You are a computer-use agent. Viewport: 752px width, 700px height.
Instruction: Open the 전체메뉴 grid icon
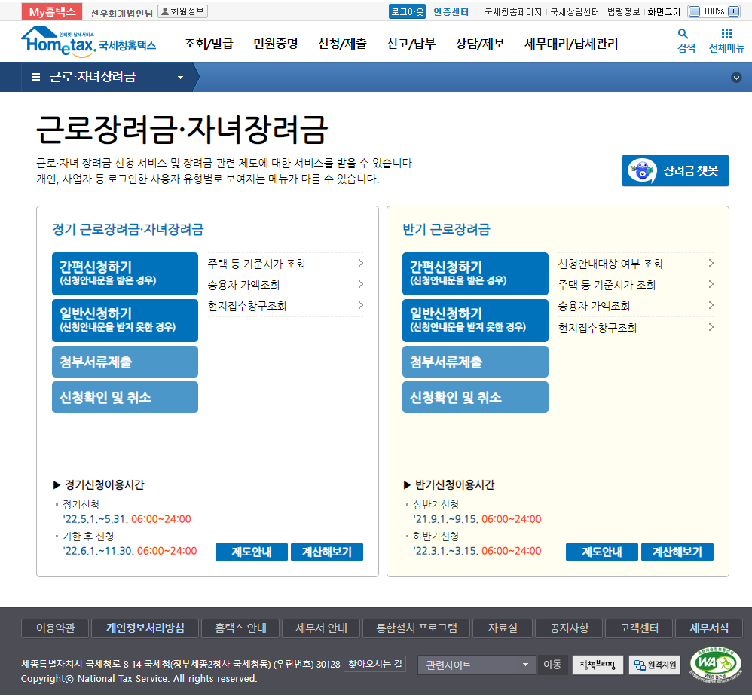click(x=726, y=34)
